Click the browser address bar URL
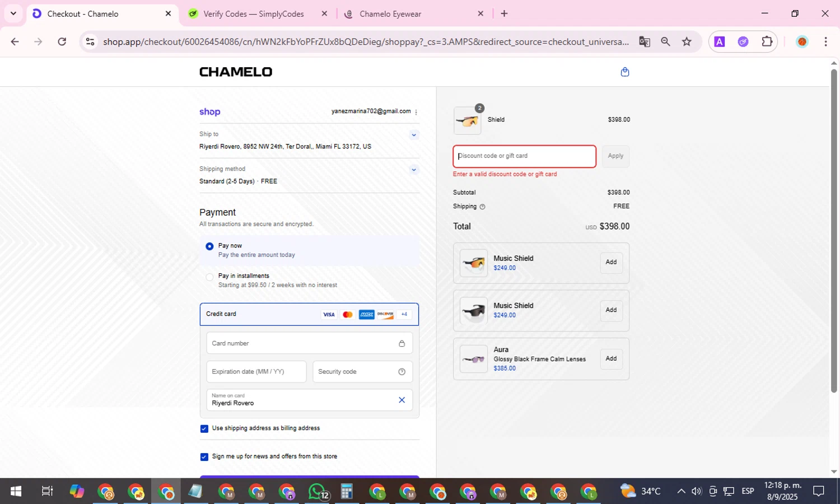Screen dimensions: 840x504 click(366, 41)
